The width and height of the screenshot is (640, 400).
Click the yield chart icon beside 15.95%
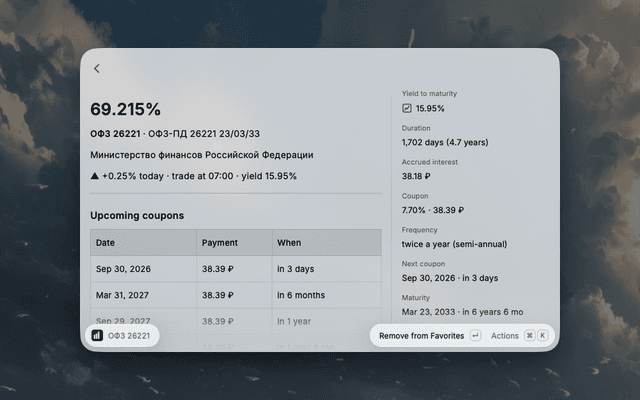(x=407, y=108)
